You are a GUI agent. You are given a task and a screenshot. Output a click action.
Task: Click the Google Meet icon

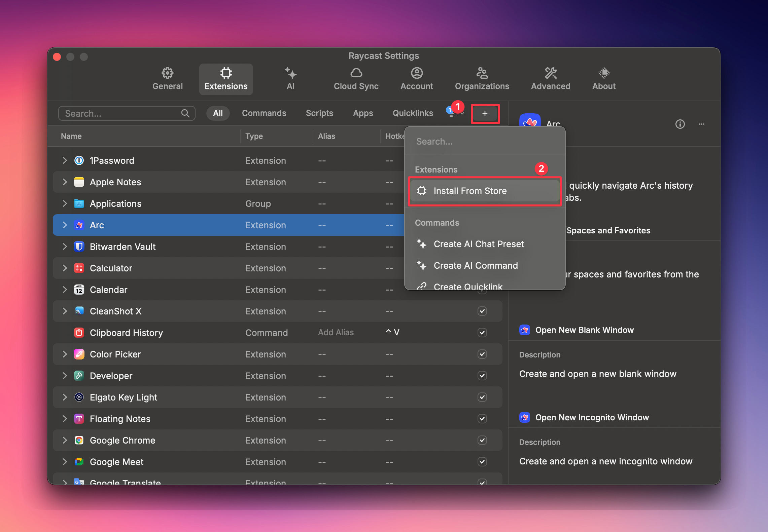79,462
